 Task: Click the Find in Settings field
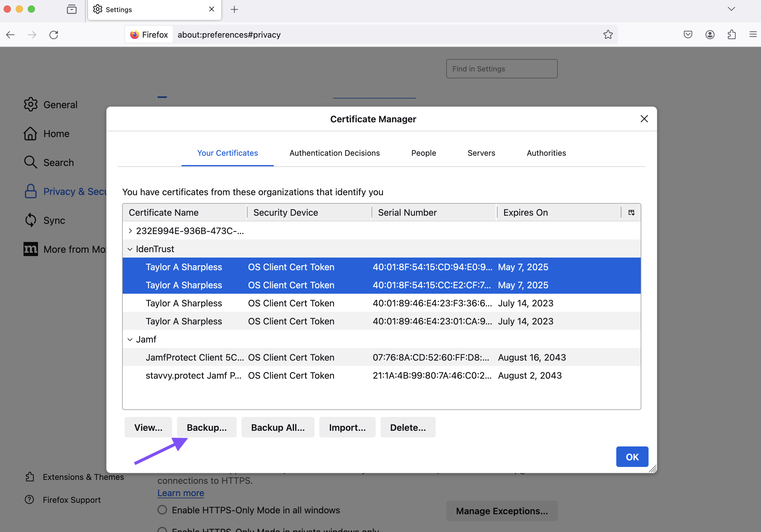(x=502, y=69)
